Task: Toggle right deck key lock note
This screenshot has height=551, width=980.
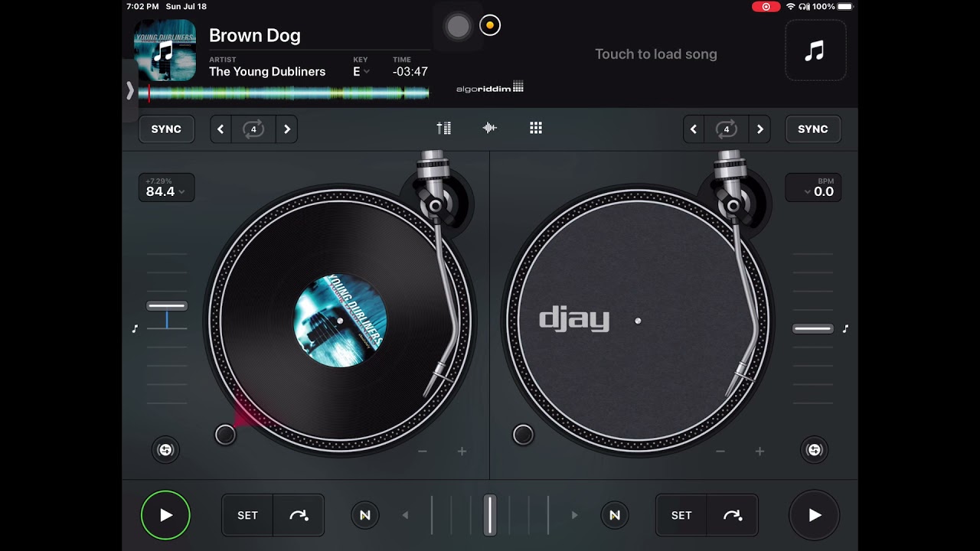Action: click(845, 328)
